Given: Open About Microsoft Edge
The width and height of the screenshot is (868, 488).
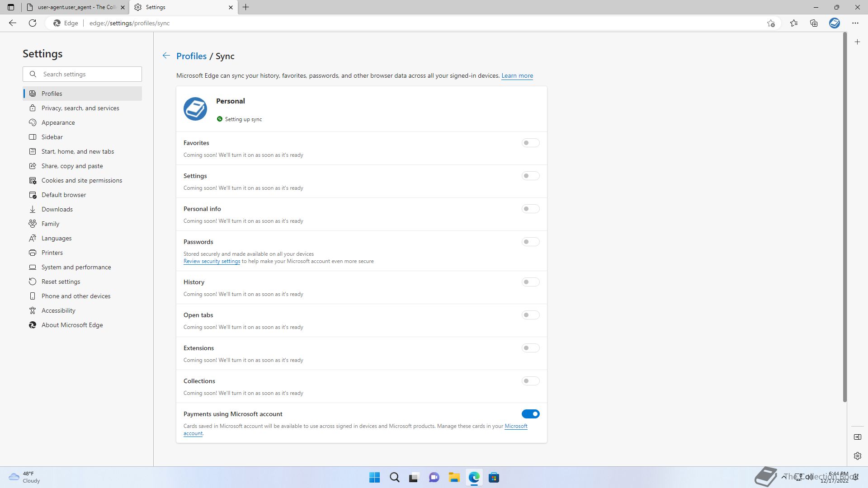Looking at the screenshot, I should pyautogui.click(x=82, y=325).
